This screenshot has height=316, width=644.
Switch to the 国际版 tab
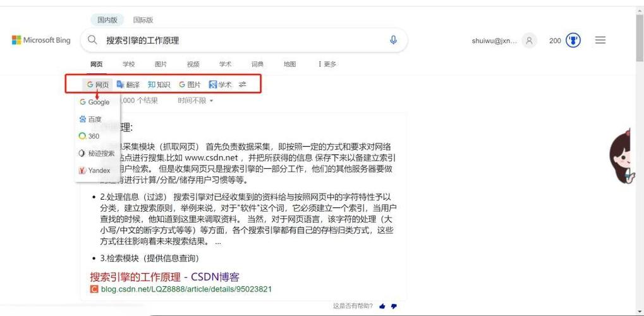click(143, 20)
